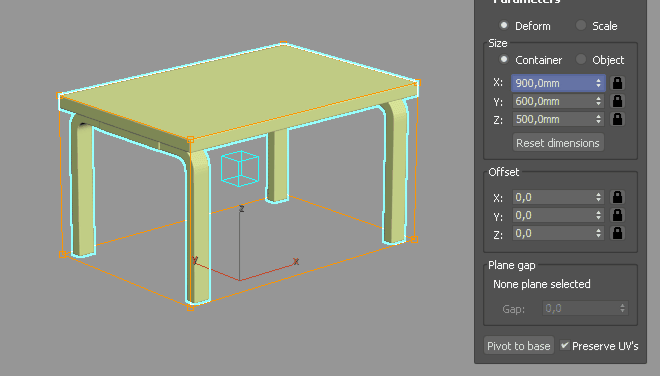The width and height of the screenshot is (660, 376).
Task: Select the Deform radio button
Action: tap(504, 25)
